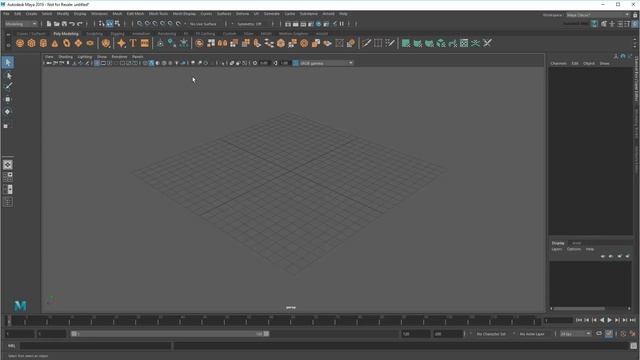Image resolution: width=640 pixels, height=360 pixels.
Task: Toggle the workspace lock icon
Action: click(635, 15)
